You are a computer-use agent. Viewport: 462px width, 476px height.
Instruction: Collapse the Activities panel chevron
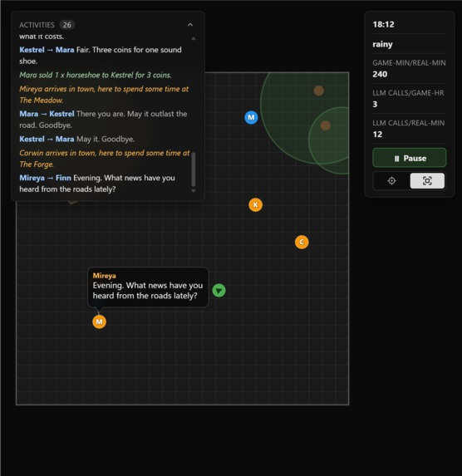pos(190,25)
